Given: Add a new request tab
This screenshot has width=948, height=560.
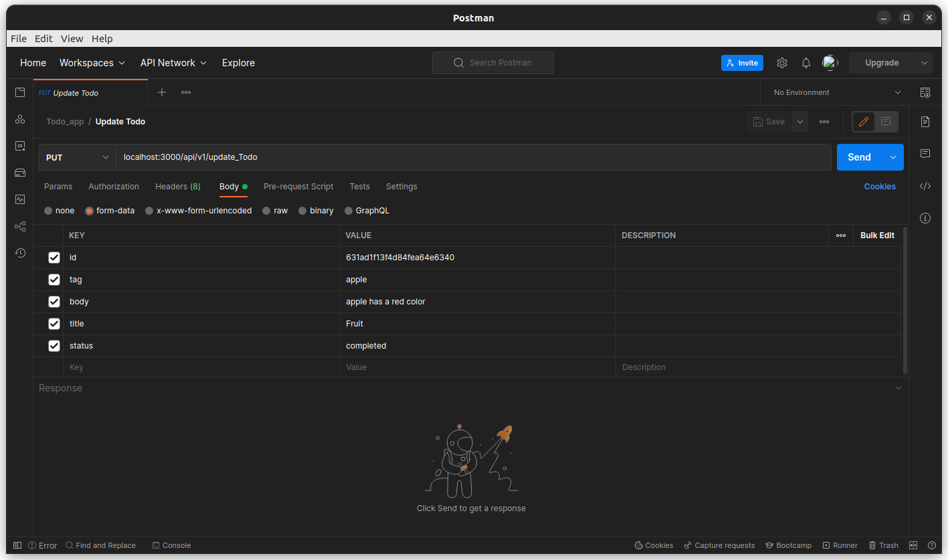Looking at the screenshot, I should pos(162,92).
